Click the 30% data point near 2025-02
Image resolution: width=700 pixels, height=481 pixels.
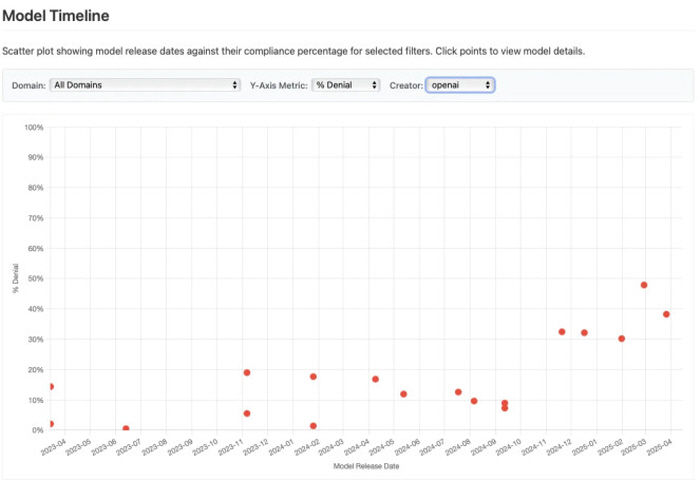(622, 339)
